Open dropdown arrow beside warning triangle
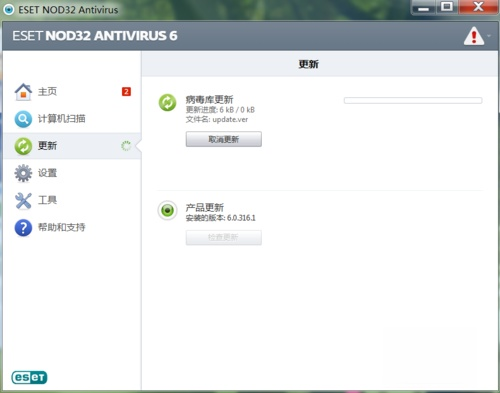 tap(489, 36)
